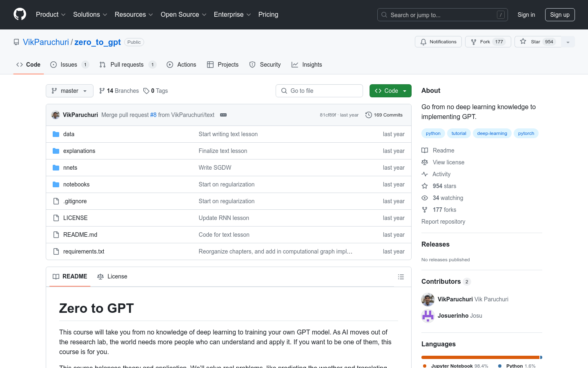
Task: Switch to the Security tab
Action: pyautogui.click(x=265, y=65)
